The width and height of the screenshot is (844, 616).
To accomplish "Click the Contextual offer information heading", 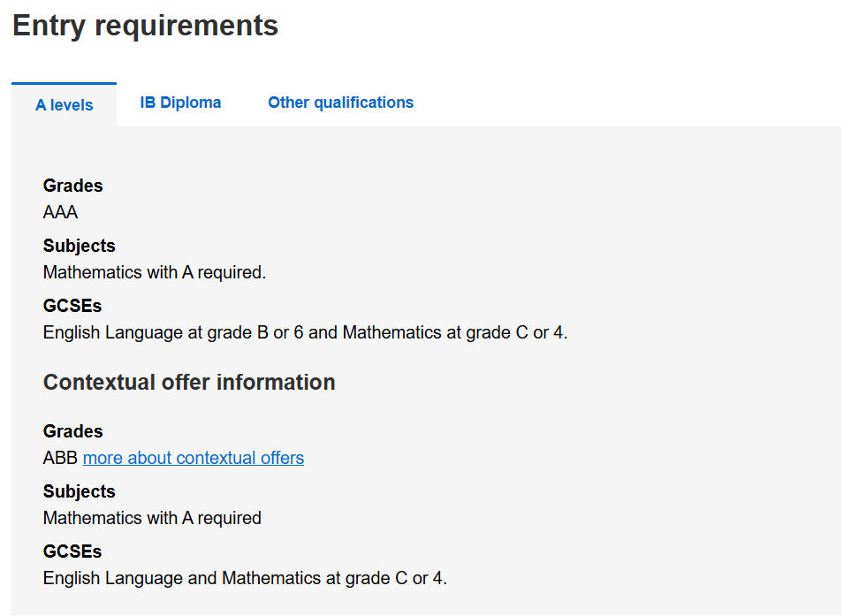I will pos(189,382).
